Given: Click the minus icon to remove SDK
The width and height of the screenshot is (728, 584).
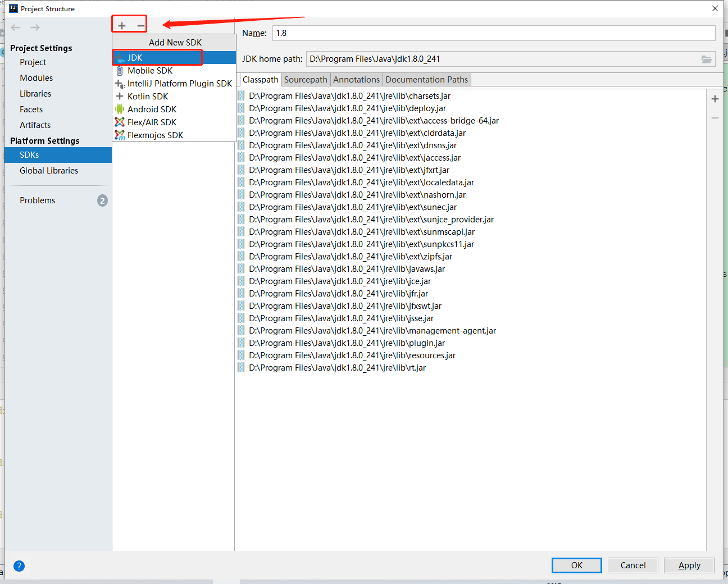Looking at the screenshot, I should pos(141,26).
